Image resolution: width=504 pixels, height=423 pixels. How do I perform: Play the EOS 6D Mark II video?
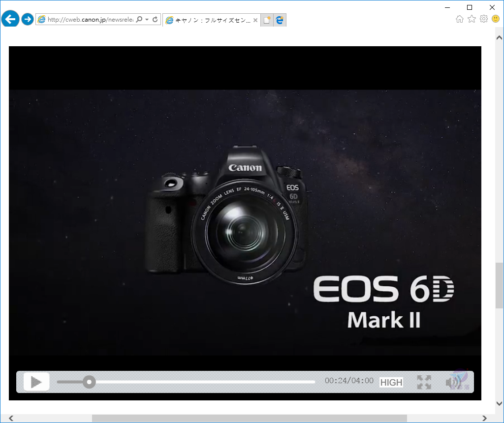pyautogui.click(x=36, y=382)
